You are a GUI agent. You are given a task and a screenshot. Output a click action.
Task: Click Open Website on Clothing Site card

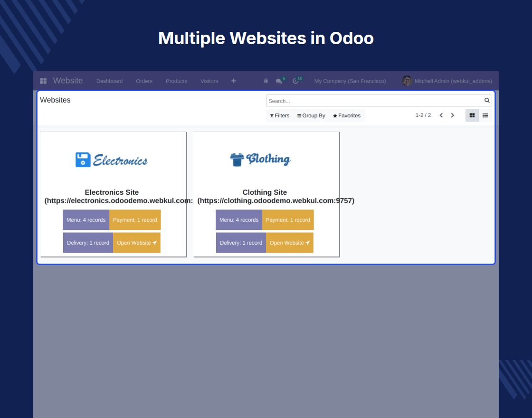click(290, 243)
